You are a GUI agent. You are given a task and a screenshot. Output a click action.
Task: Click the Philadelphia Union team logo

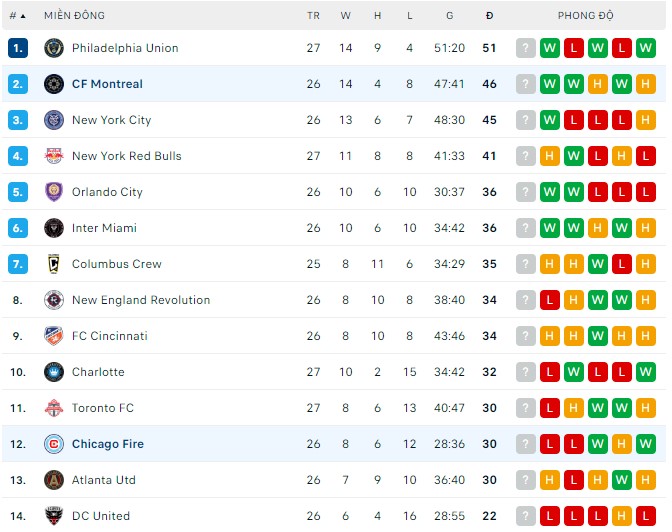54,48
